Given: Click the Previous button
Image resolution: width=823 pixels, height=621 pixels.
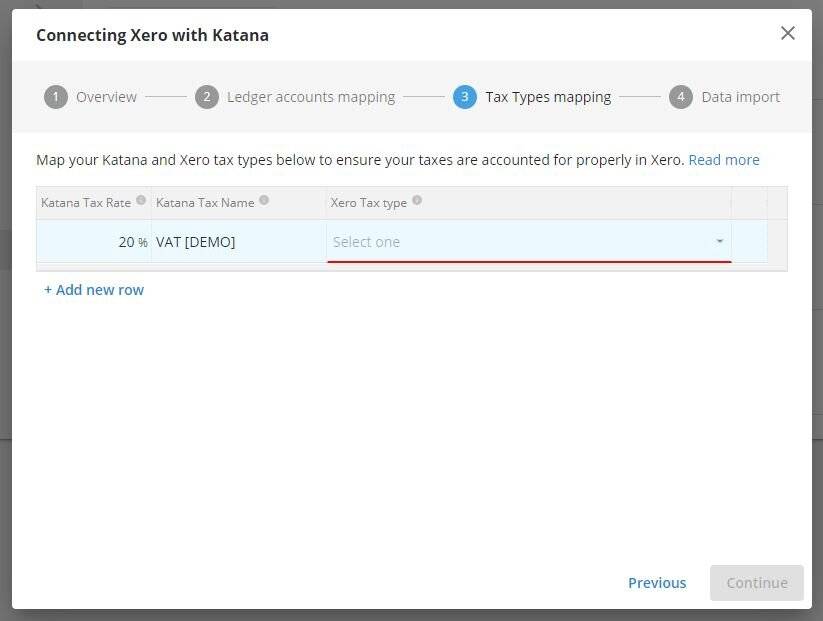Looking at the screenshot, I should [657, 583].
